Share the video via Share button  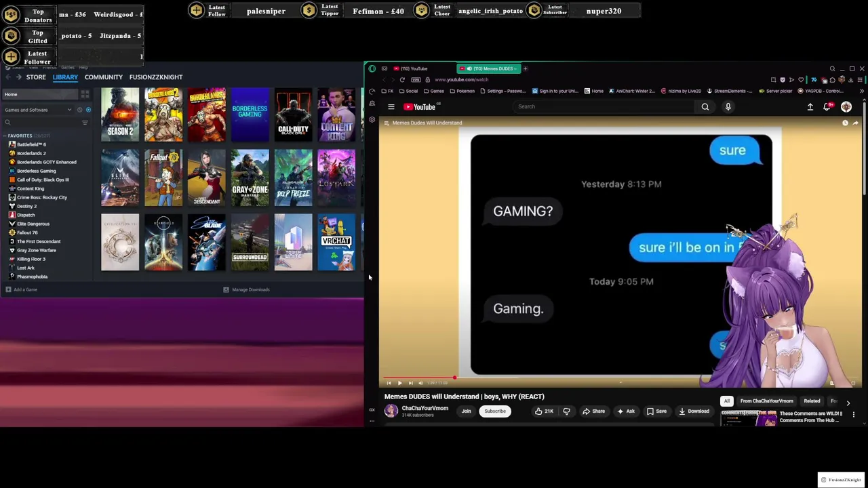coord(593,411)
